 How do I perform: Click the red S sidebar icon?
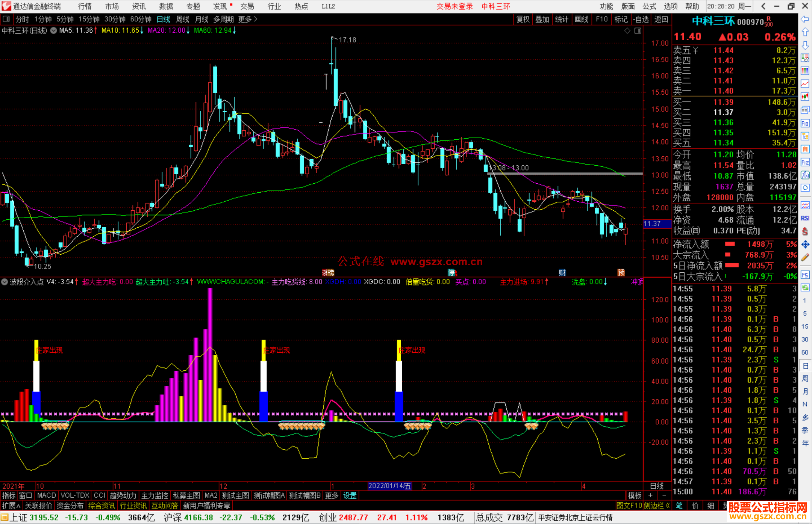coord(805,231)
